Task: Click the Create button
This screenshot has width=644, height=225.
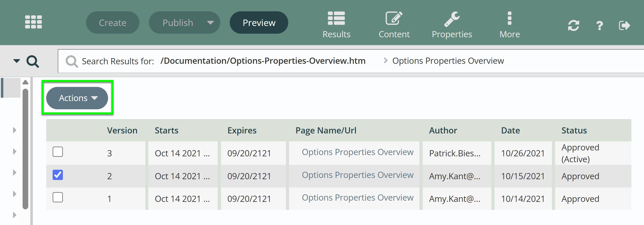Action: (112, 23)
